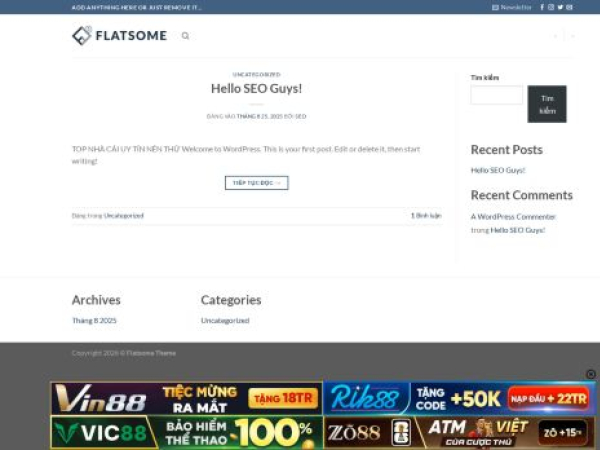
Task: Open Uncategorized under Categories
Action: 225,321
